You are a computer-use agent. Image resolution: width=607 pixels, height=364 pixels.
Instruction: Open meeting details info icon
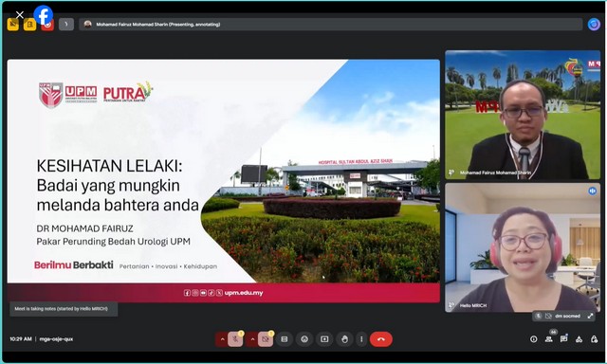(533, 339)
